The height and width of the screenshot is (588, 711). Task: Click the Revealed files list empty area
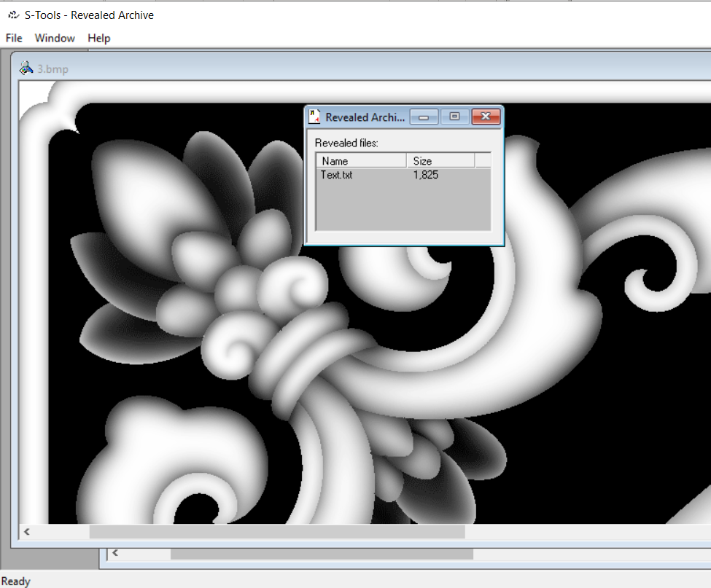403,206
